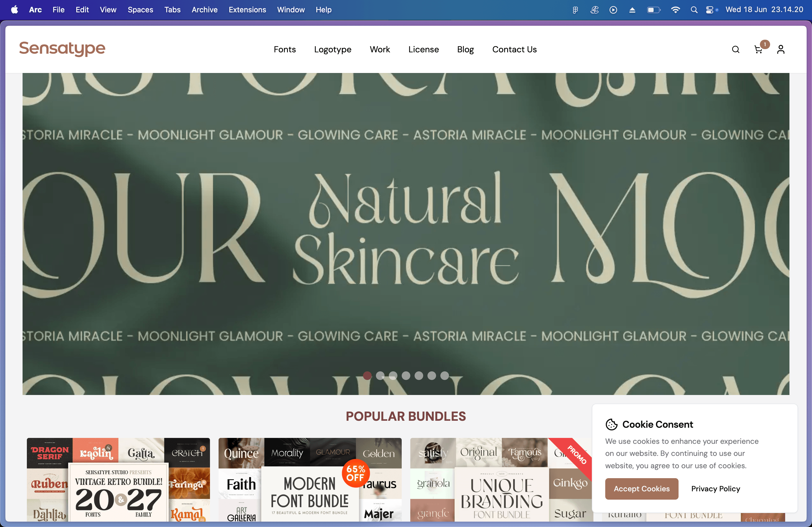Open the Archive menu in Arc
Image resolution: width=812 pixels, height=527 pixels.
tap(204, 10)
